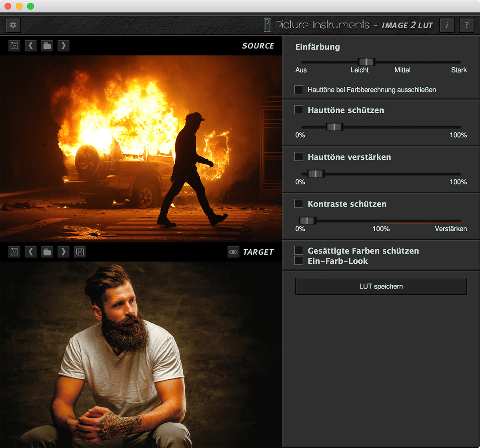The image size is (480, 448).
Task: Toggle the target preview eye icon
Action: (x=233, y=252)
